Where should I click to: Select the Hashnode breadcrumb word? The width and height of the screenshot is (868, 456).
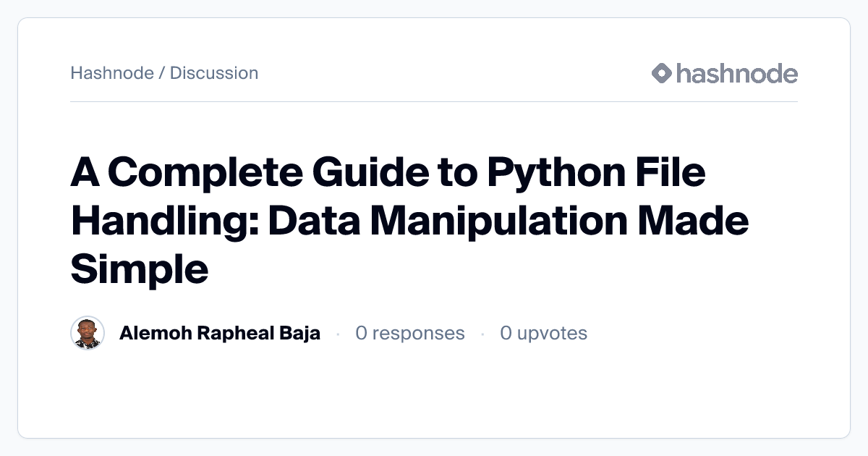(x=112, y=73)
